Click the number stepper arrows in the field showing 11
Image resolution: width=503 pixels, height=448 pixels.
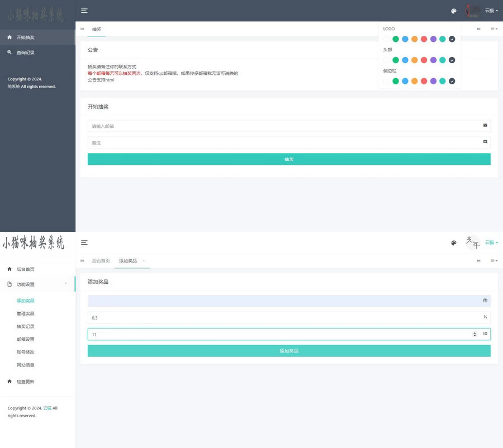pyautogui.click(x=474, y=334)
